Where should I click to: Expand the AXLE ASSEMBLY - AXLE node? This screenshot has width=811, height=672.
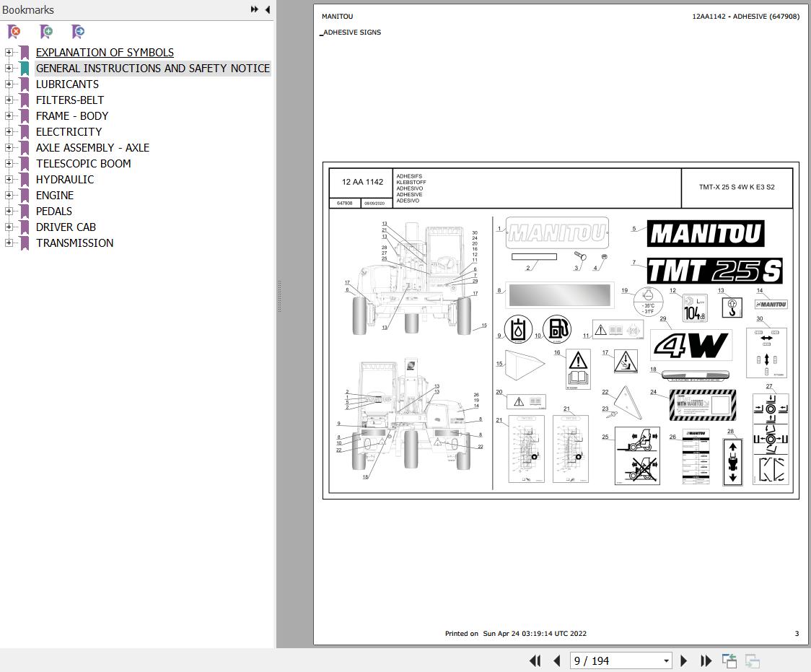coord(8,147)
